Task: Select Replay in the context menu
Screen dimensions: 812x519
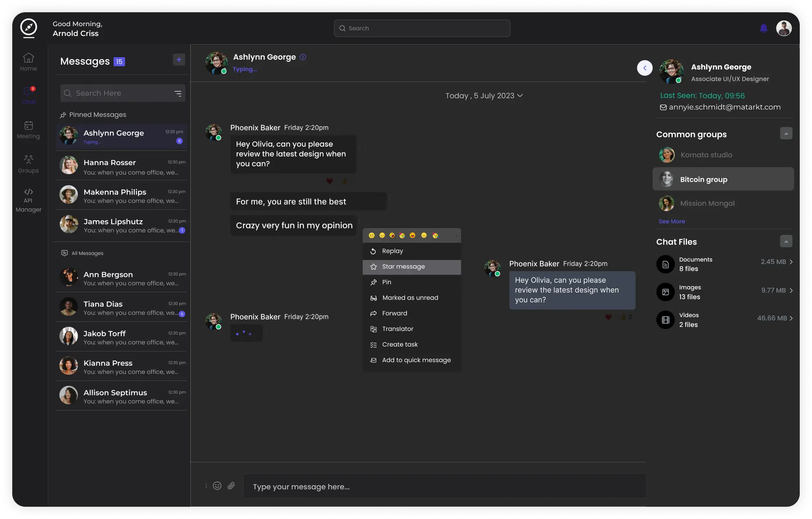Action: (x=412, y=251)
